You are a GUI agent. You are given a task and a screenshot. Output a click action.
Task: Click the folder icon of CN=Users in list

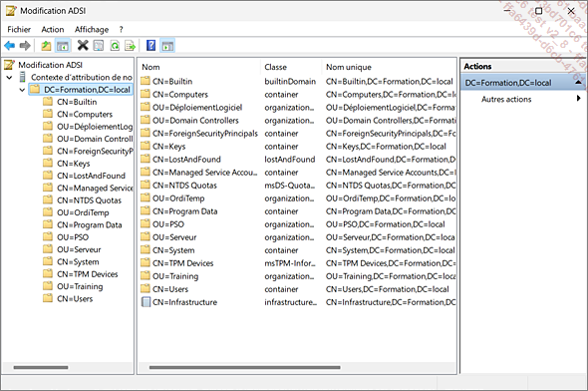(x=146, y=288)
